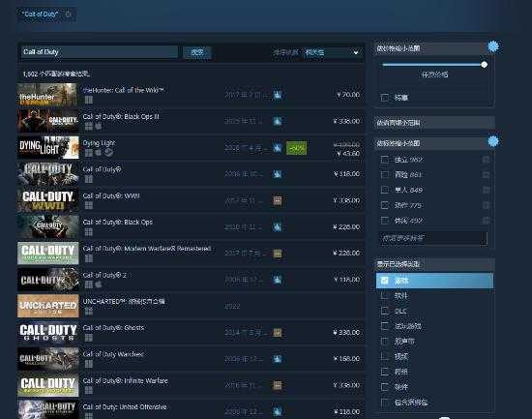Click the review thumbs-up icon for theHunter
The width and height of the screenshot is (532, 419).
point(278,95)
